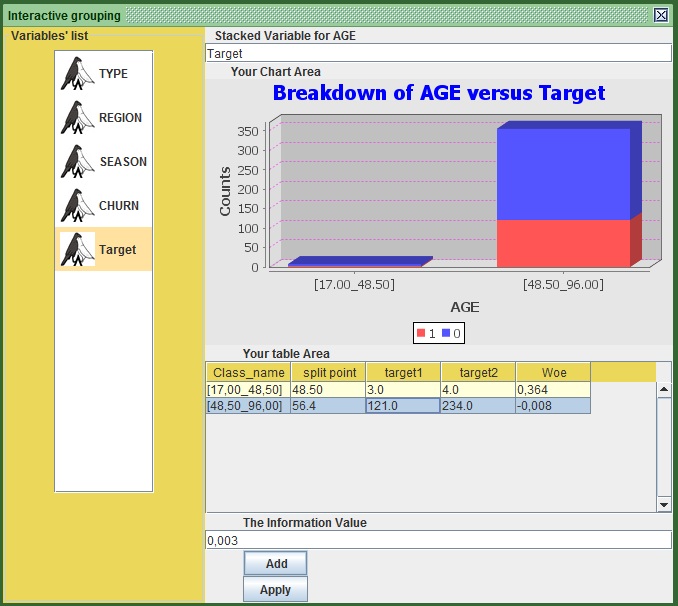The image size is (678, 606).
Task: Click the red segment of the [48.50_96.00] bar
Action: (563, 243)
